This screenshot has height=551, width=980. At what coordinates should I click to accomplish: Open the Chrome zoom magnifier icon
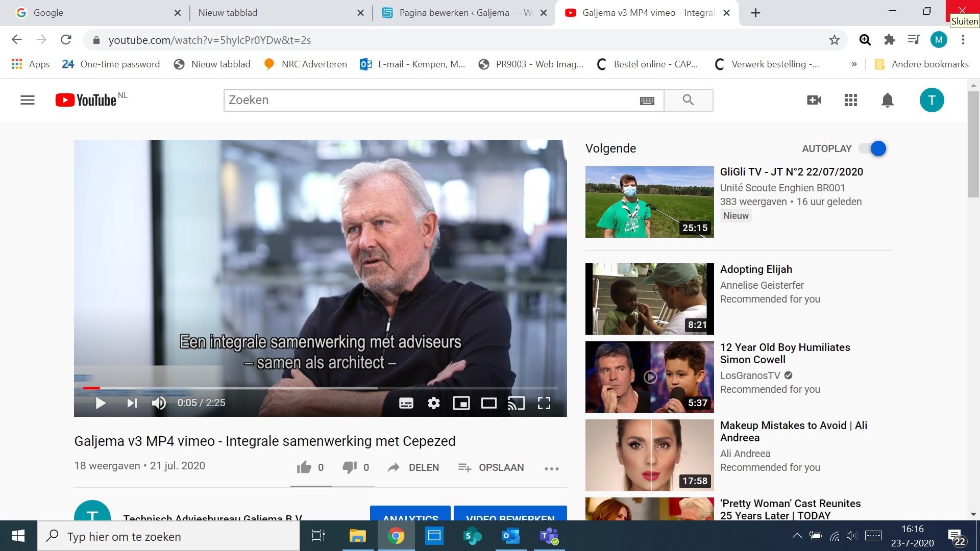click(x=865, y=40)
